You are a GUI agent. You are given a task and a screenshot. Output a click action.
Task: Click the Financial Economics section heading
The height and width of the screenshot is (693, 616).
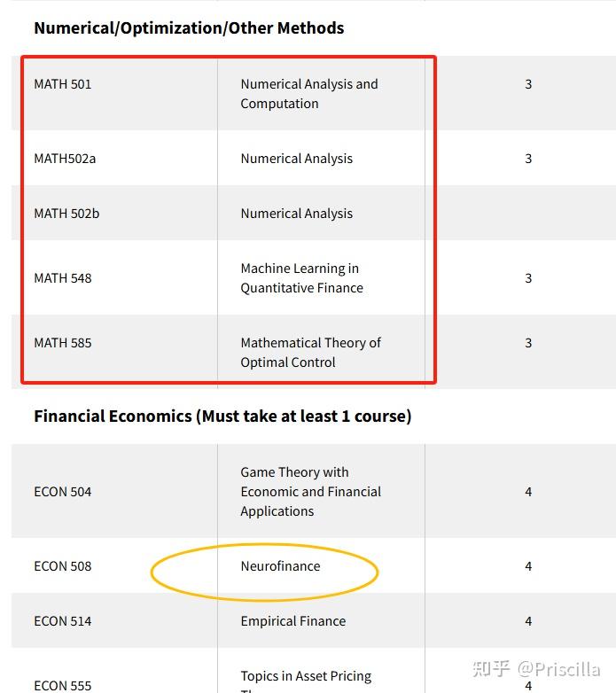pyautogui.click(x=222, y=416)
